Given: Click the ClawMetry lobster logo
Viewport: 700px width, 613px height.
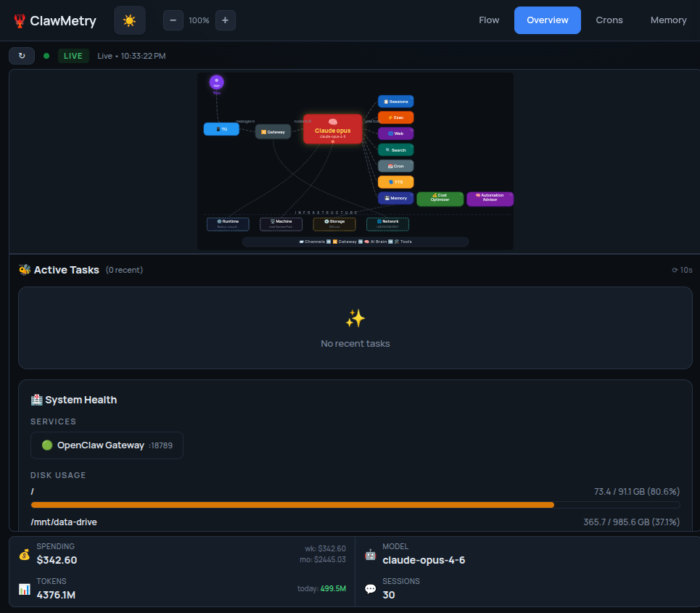Looking at the screenshot, I should point(20,21).
